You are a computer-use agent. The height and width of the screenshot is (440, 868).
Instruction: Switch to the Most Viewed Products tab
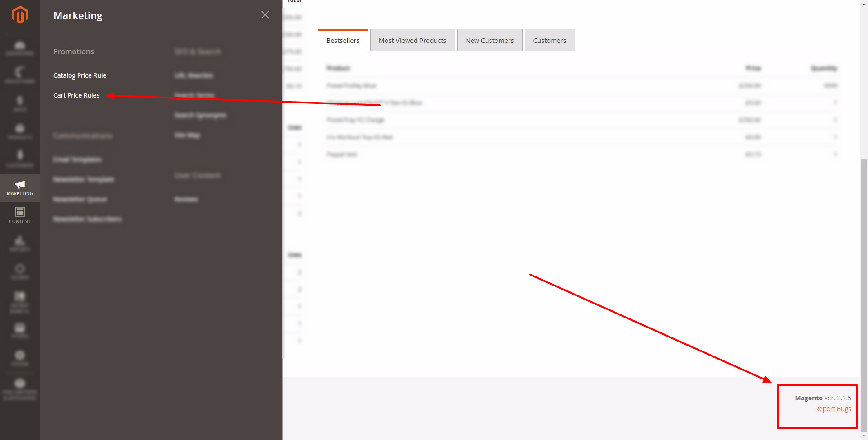click(412, 40)
